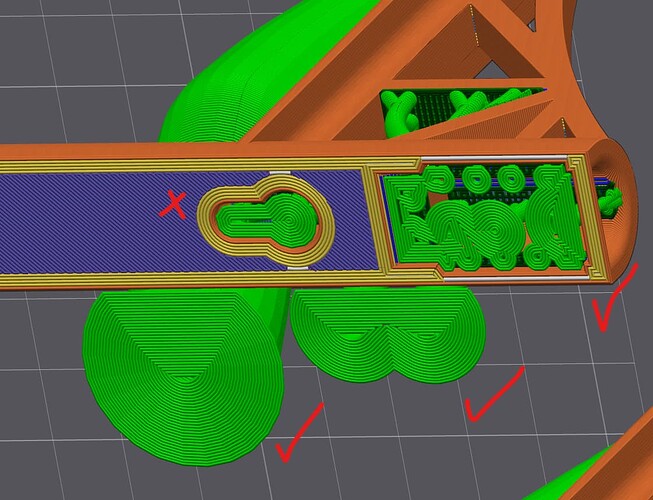
Task: Select the green support interface in the rectangular cavity
Action: (x=485, y=216)
